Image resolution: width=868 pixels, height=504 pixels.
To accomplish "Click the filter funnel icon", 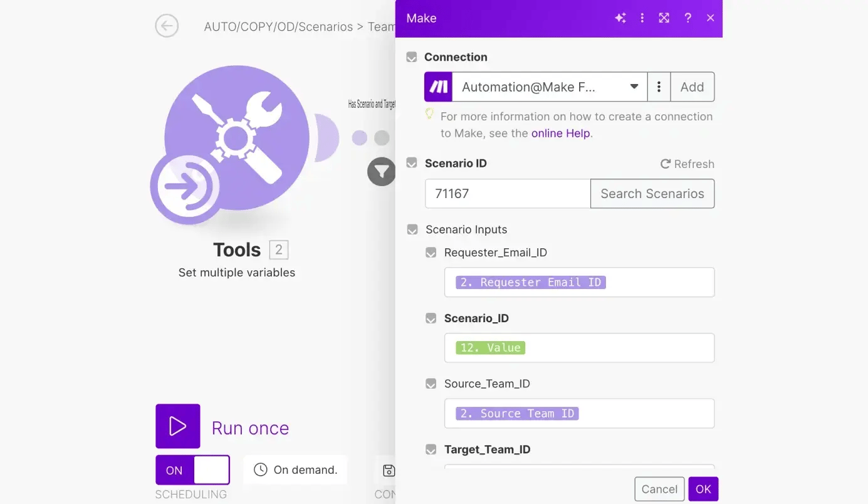I will [381, 171].
